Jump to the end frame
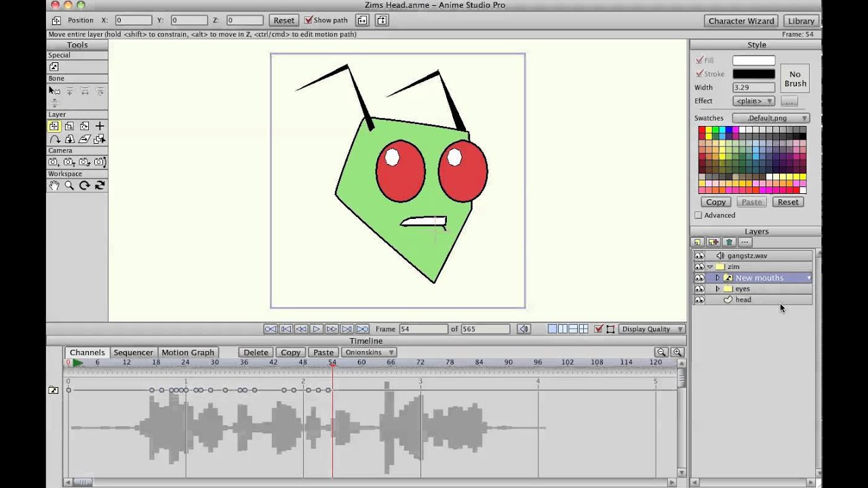The width and height of the screenshot is (868, 488). pyautogui.click(x=363, y=329)
